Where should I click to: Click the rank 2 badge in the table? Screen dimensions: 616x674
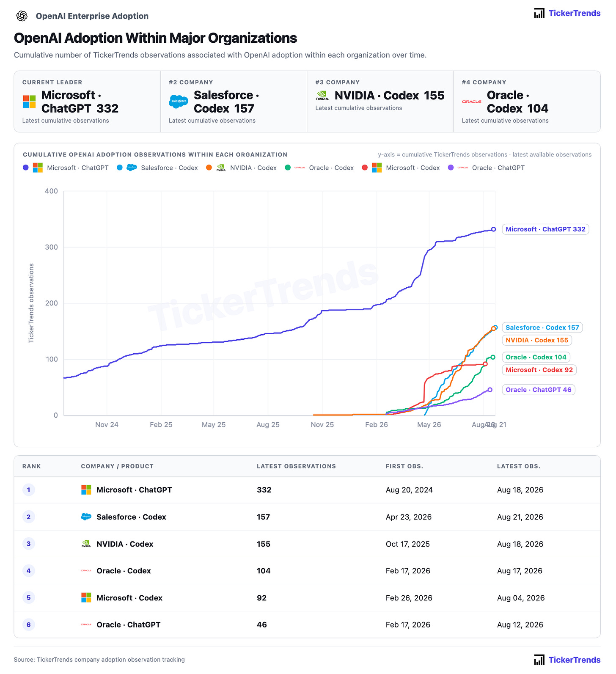[29, 517]
